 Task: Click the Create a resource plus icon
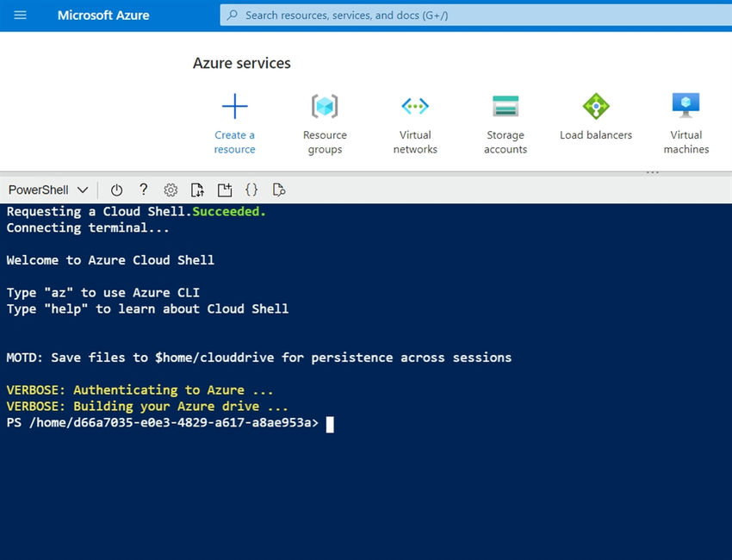[234, 105]
